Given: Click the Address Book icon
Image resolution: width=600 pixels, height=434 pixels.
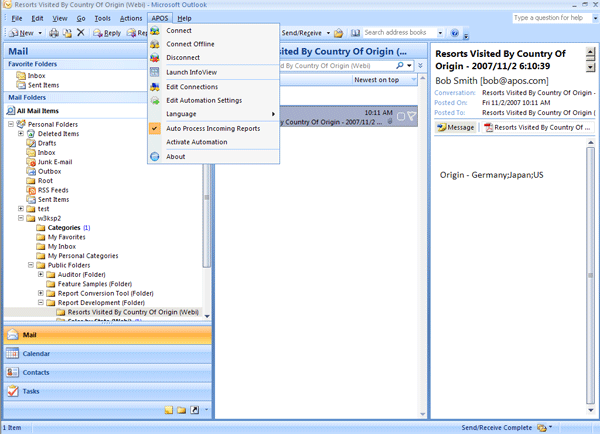Looking at the screenshot, I should click(355, 33).
